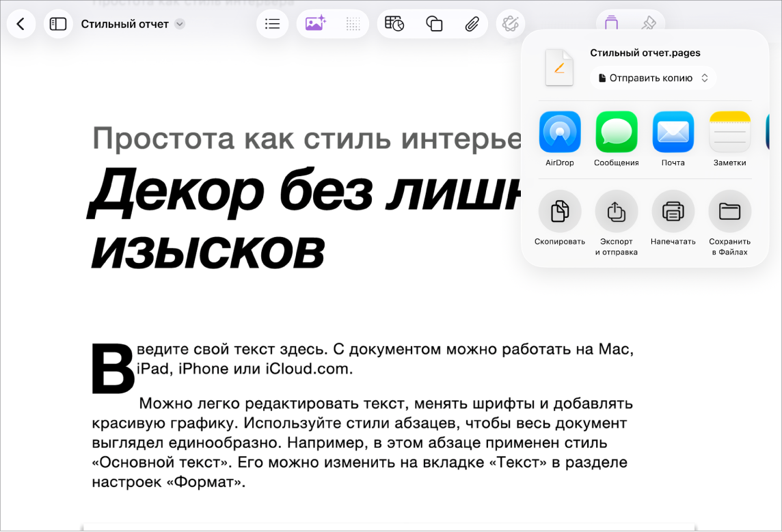Open the list formatting button

tap(272, 24)
